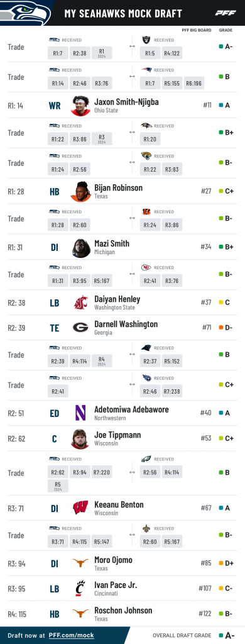Click the Panthers logo in trade row
Screen dimensions: 245x644
tap(146, 348)
